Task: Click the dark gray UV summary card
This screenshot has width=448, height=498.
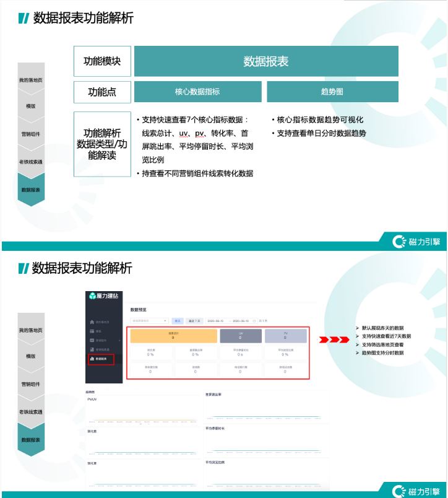Action: pyautogui.click(x=241, y=336)
